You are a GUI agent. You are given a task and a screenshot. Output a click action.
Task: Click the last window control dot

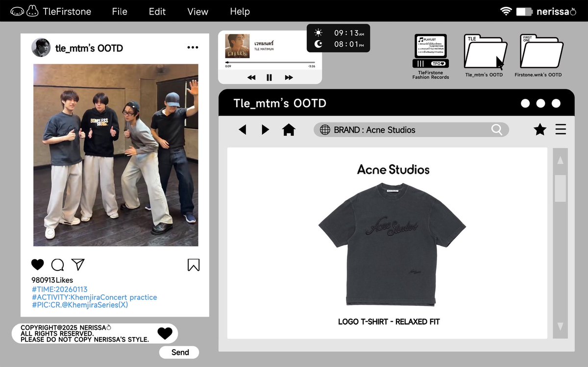click(x=556, y=103)
